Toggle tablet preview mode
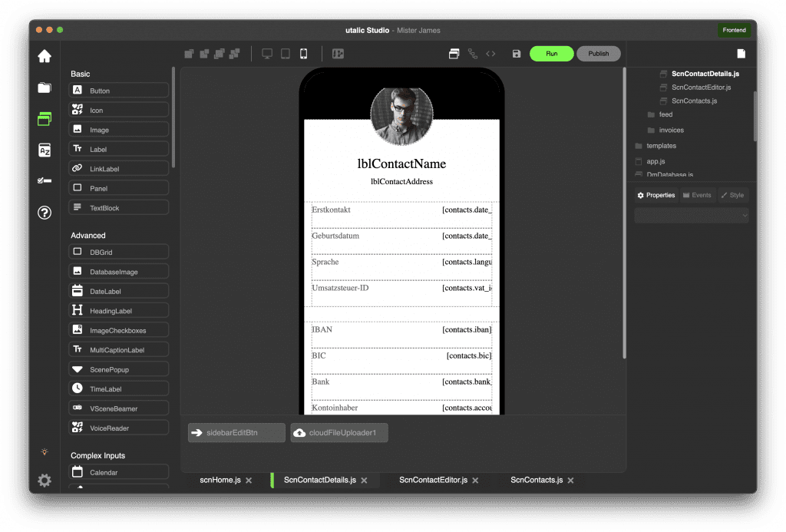Screen dimensions: 786x532 pyautogui.click(x=285, y=54)
